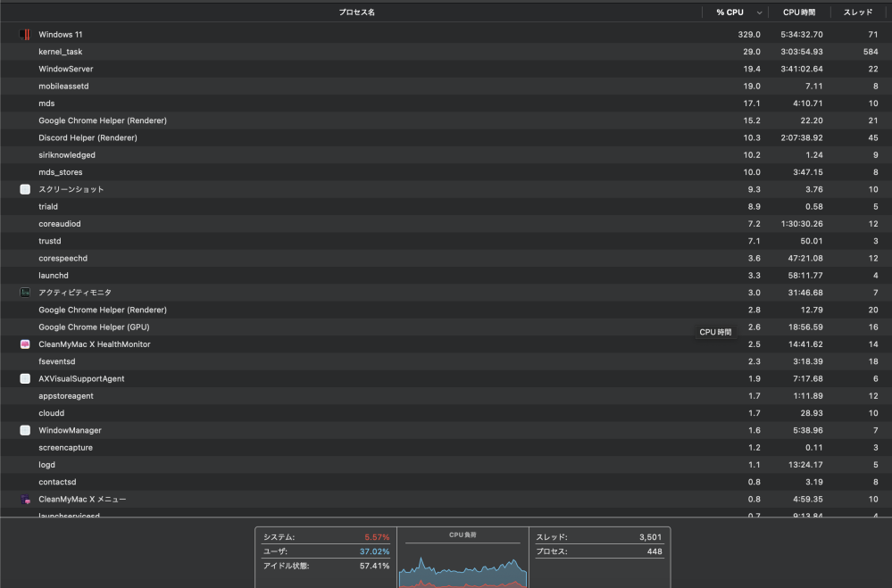Select the coreaudiod process
This screenshot has height=588, width=892.
coord(60,223)
